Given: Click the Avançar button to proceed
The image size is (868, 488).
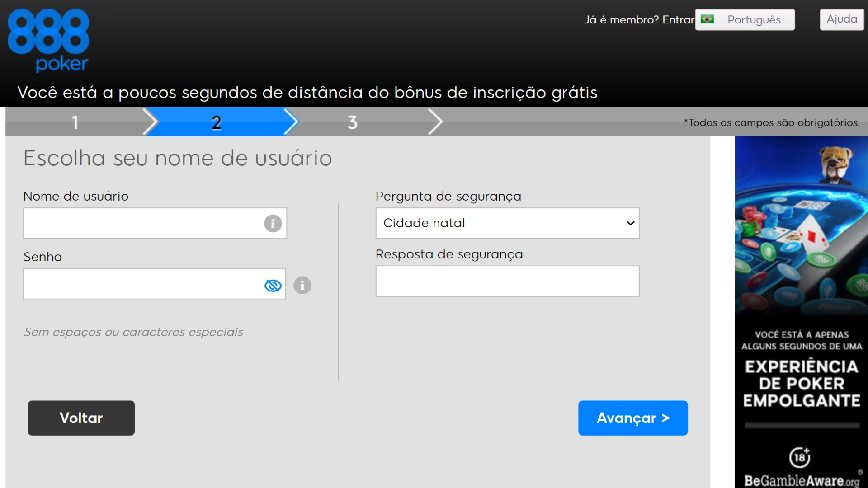Looking at the screenshot, I should tap(632, 418).
